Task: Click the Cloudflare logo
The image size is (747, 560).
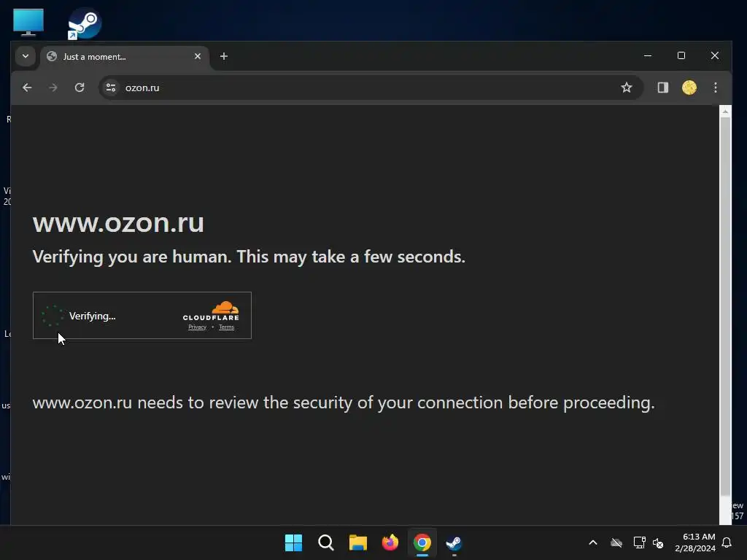Action: click(211, 311)
